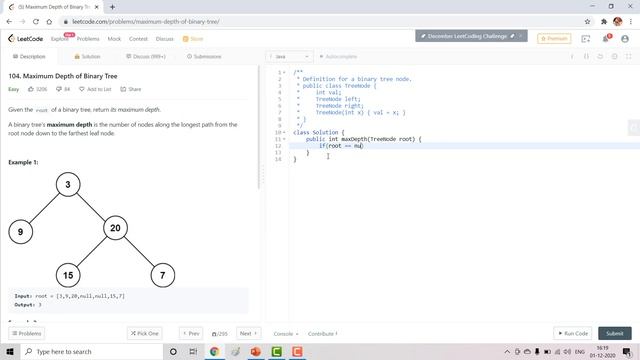Collapse the comment block fold arrow at line 1
This screenshot has height=360, width=640.
[284, 72]
